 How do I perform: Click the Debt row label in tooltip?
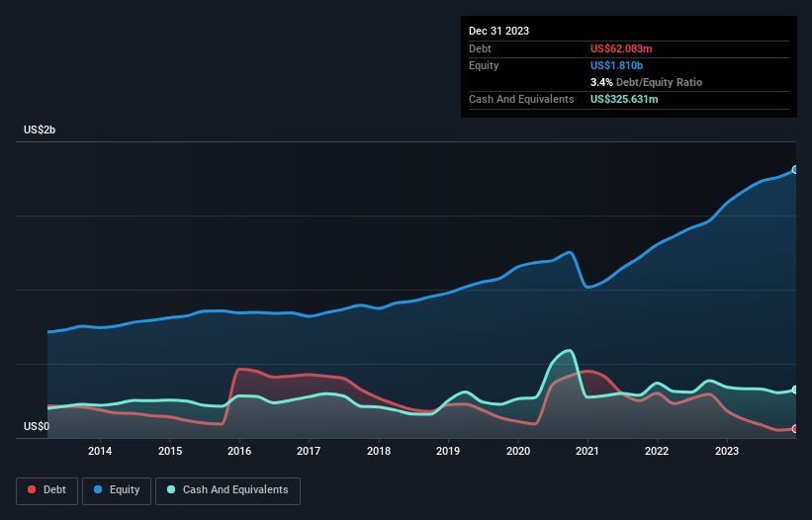480,48
